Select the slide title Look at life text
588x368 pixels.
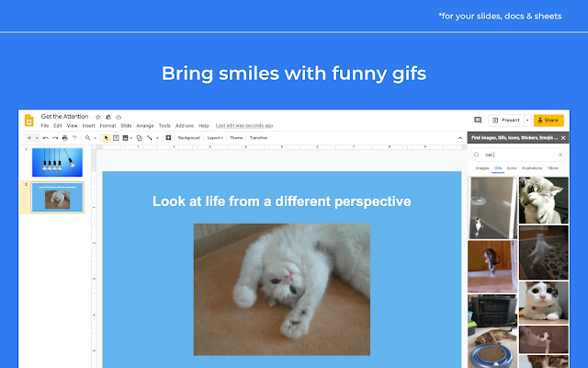pos(282,201)
